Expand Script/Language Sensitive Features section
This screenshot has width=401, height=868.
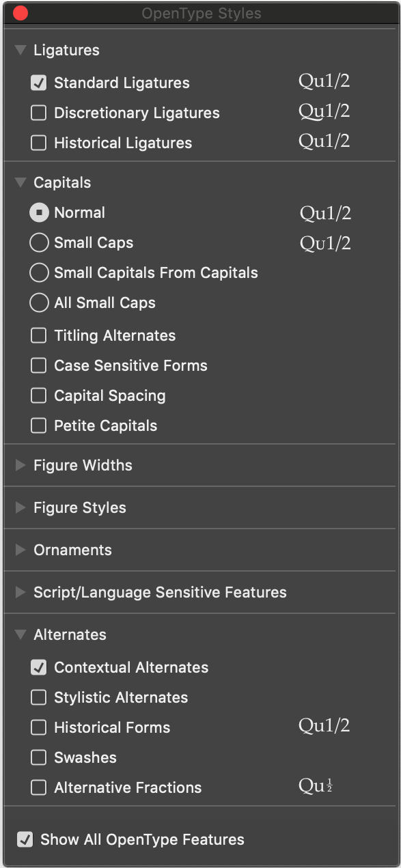pos(20,592)
